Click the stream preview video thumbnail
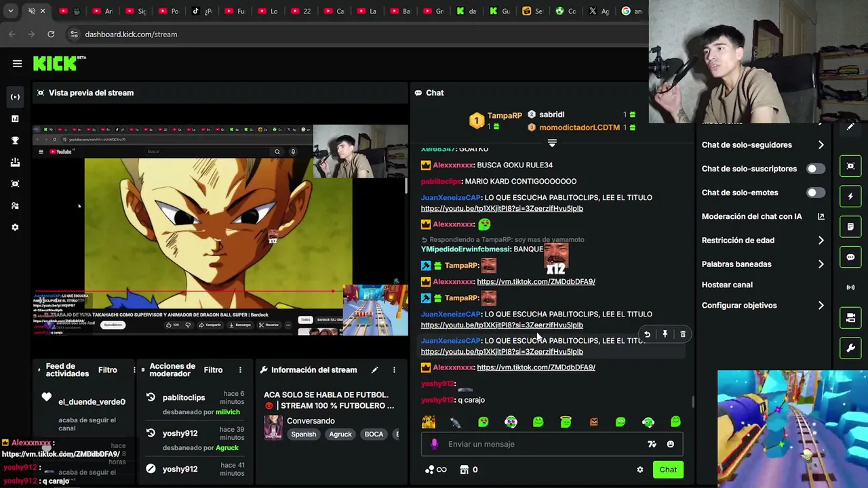Viewport: 868px width, 488px height. tap(220, 230)
